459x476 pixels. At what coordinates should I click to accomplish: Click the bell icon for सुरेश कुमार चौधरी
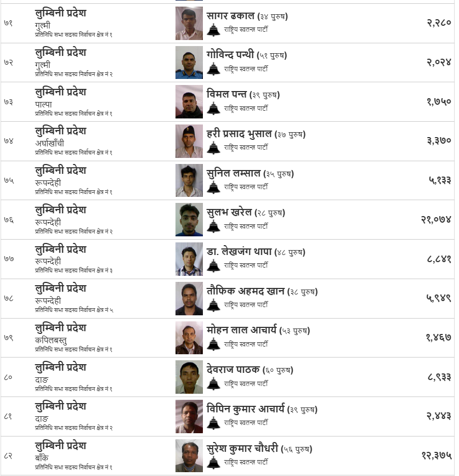(213, 462)
